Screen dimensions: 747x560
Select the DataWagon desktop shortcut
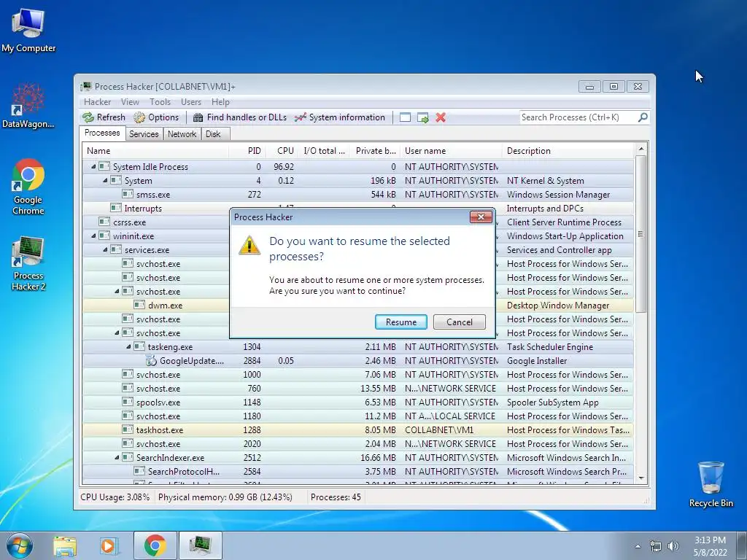(28, 106)
